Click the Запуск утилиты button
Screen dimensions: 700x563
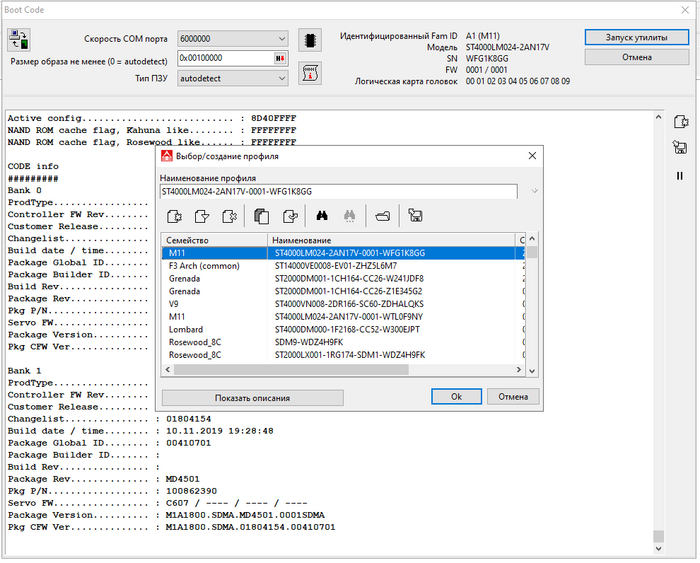pyautogui.click(x=637, y=37)
